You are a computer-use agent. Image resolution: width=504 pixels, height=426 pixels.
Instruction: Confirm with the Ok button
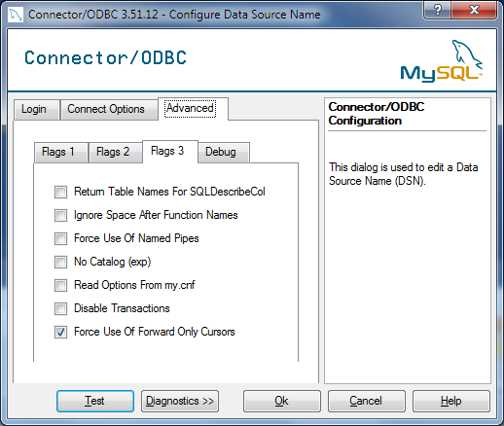(282, 401)
